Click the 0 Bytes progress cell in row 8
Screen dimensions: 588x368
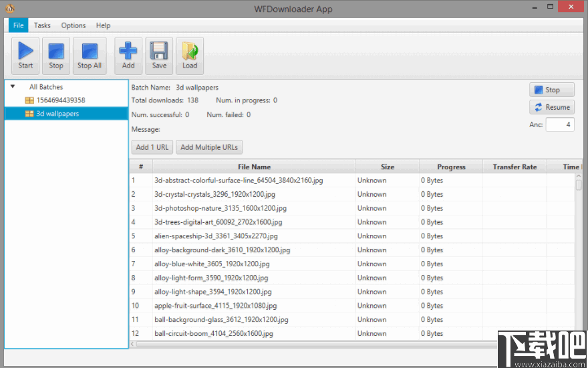[x=451, y=278]
